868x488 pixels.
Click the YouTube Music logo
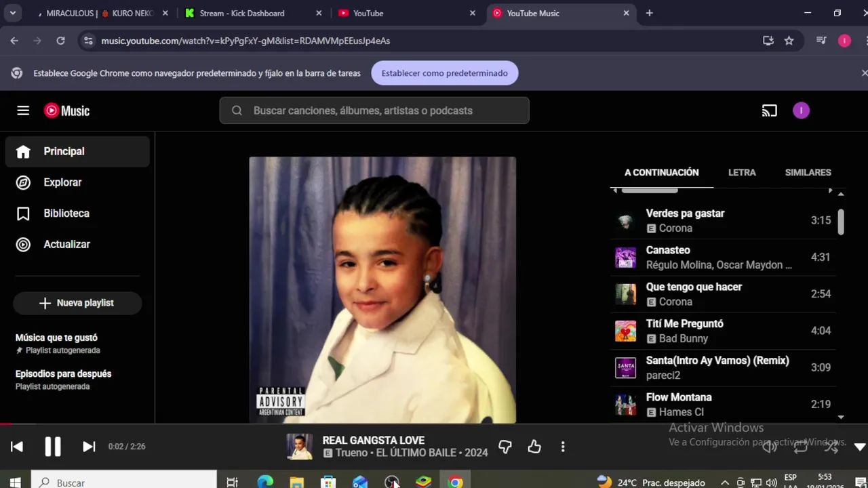pyautogui.click(x=66, y=110)
